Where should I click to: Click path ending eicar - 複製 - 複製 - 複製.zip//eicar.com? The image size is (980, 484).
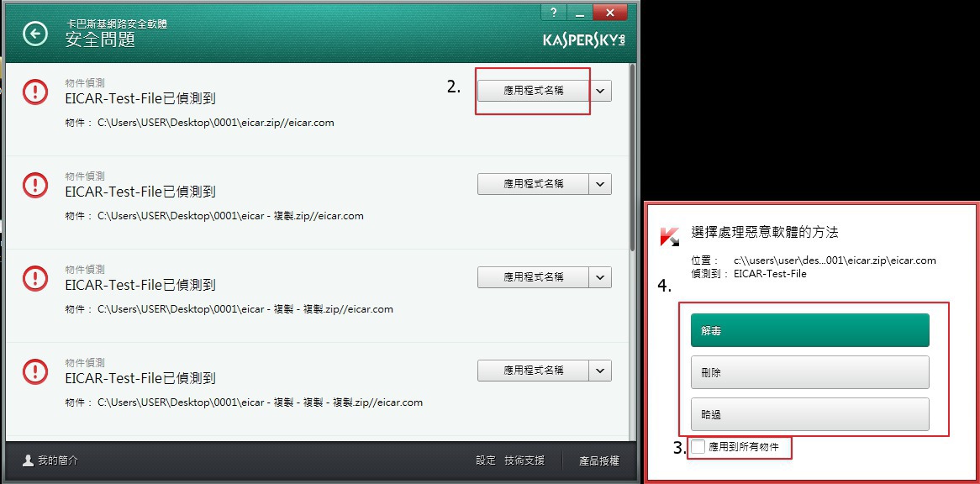260,402
